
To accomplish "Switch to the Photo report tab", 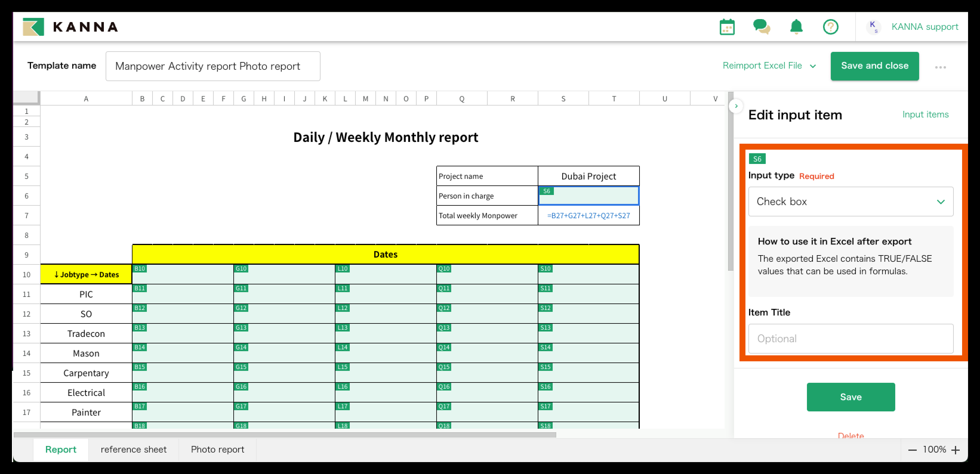I will pos(218,449).
